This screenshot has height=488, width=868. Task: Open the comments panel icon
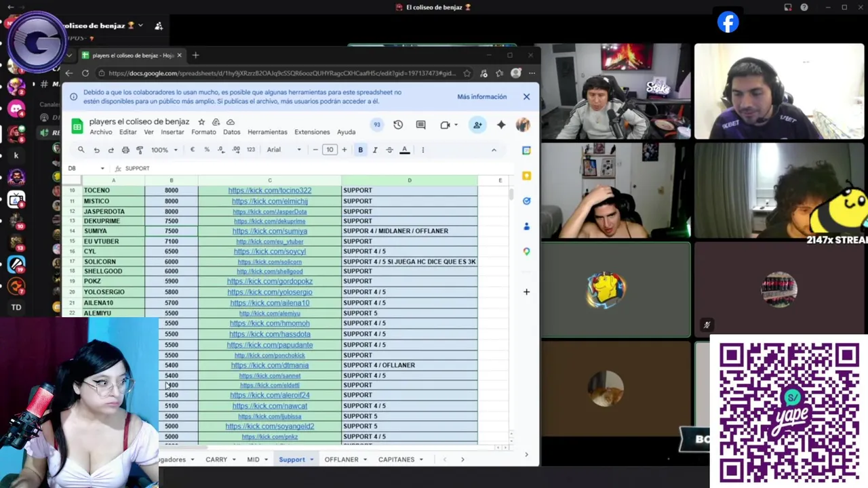tap(420, 125)
